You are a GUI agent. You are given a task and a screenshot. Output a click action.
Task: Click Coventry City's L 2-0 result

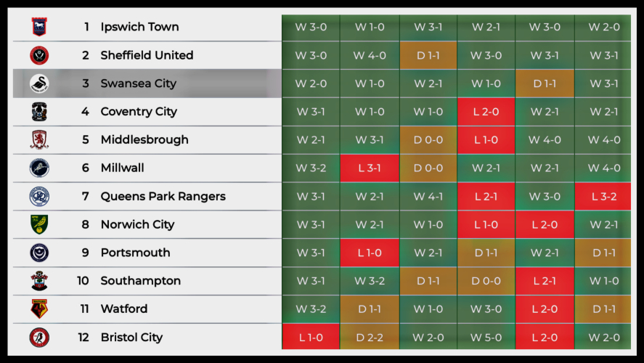486,112
